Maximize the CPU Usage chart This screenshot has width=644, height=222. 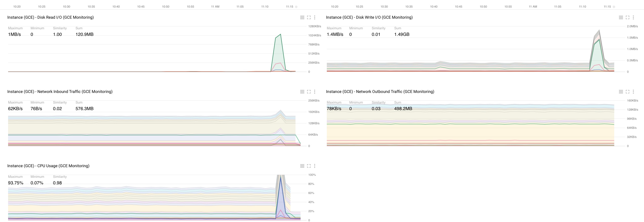tap(309, 166)
